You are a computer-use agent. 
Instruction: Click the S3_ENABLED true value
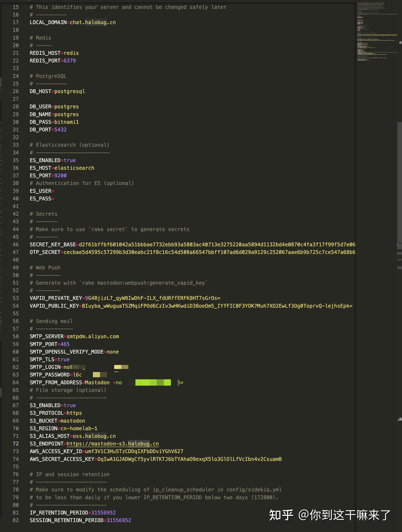pos(70,406)
